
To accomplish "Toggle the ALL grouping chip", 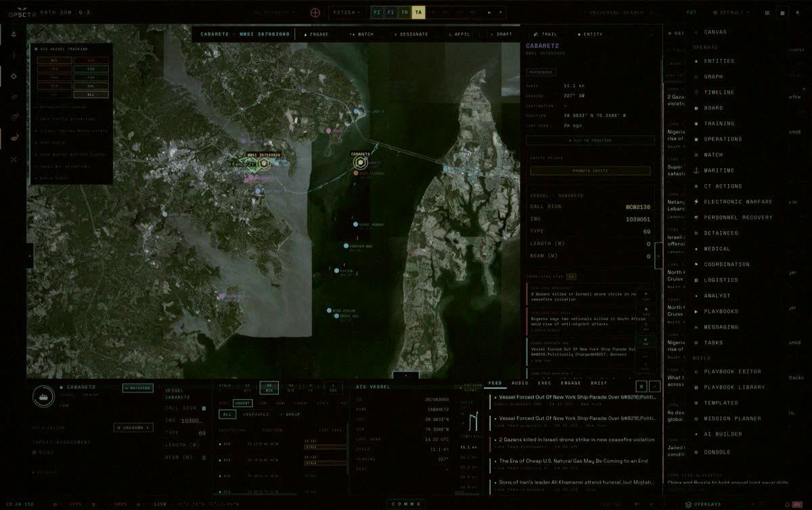I will click(x=227, y=414).
